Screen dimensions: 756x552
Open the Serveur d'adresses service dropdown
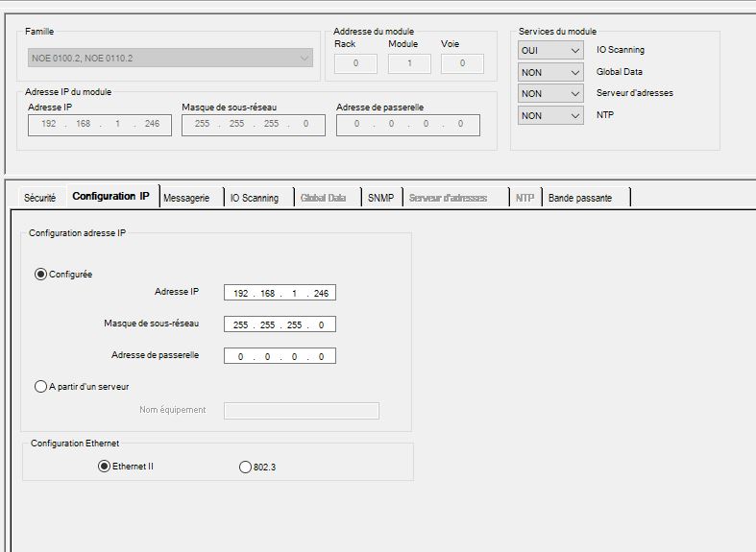click(x=550, y=94)
